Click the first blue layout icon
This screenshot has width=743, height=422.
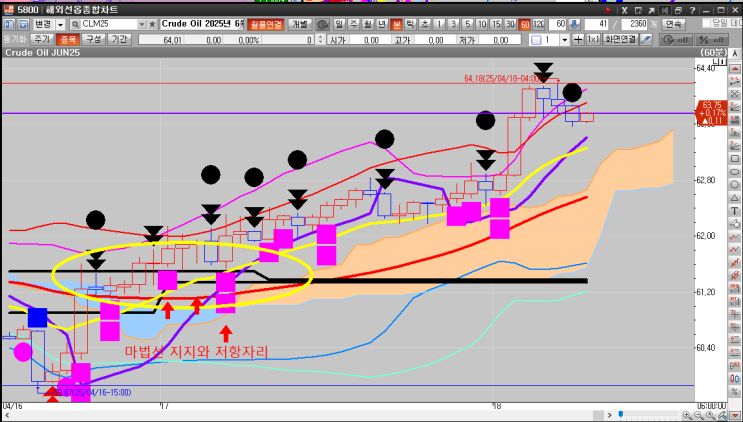click(9, 24)
